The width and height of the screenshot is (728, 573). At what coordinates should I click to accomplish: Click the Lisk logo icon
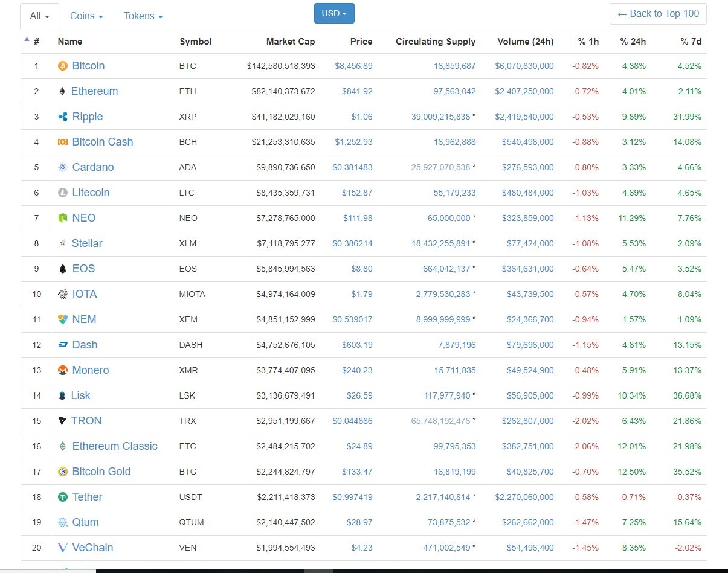[62, 395]
